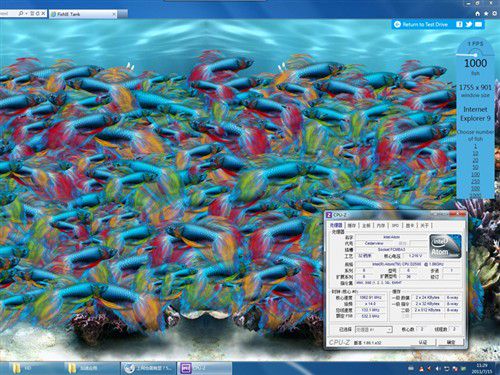500x375 pixels.
Task: Click the rightmost bottom button in CPU-Z
Action: pyautogui.click(x=451, y=342)
